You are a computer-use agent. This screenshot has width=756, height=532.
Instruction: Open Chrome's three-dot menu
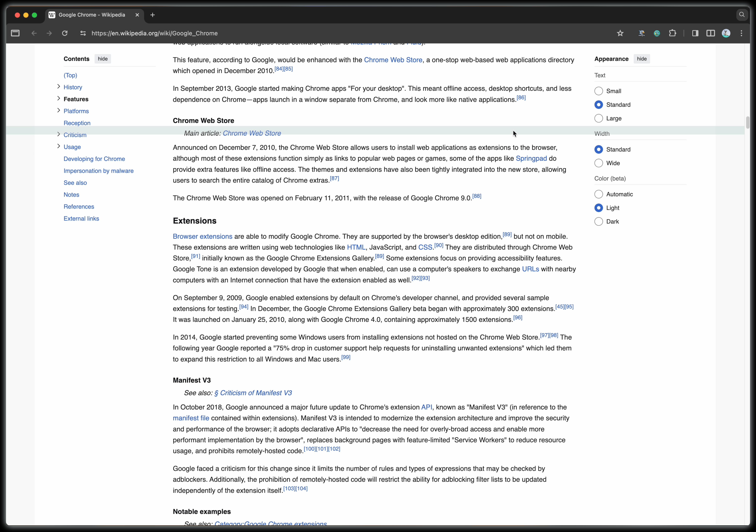(x=741, y=33)
